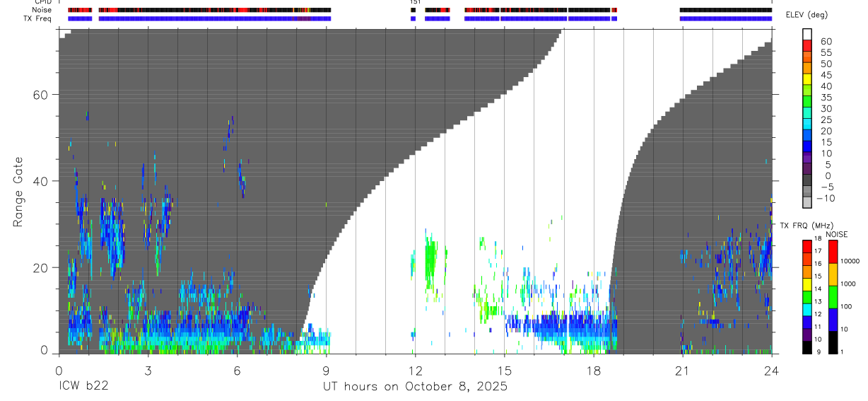Click the 45 label on the ELEV scale
This screenshot has width=868, height=401.
coord(826,76)
